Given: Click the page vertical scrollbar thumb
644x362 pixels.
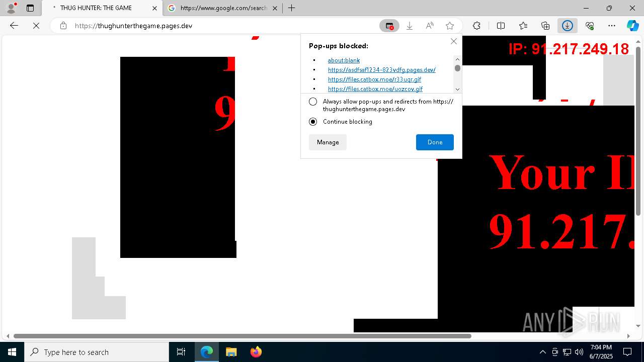Looking at the screenshot, I should (638, 131).
